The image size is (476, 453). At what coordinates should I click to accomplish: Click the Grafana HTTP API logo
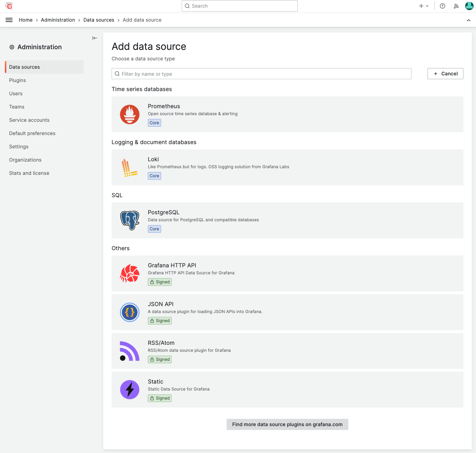130,274
